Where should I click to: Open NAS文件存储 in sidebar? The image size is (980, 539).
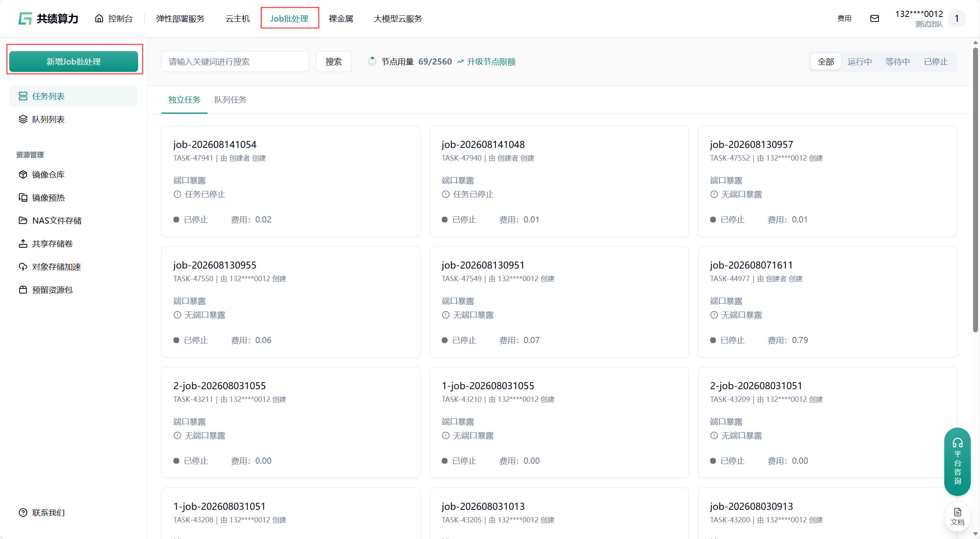click(57, 221)
